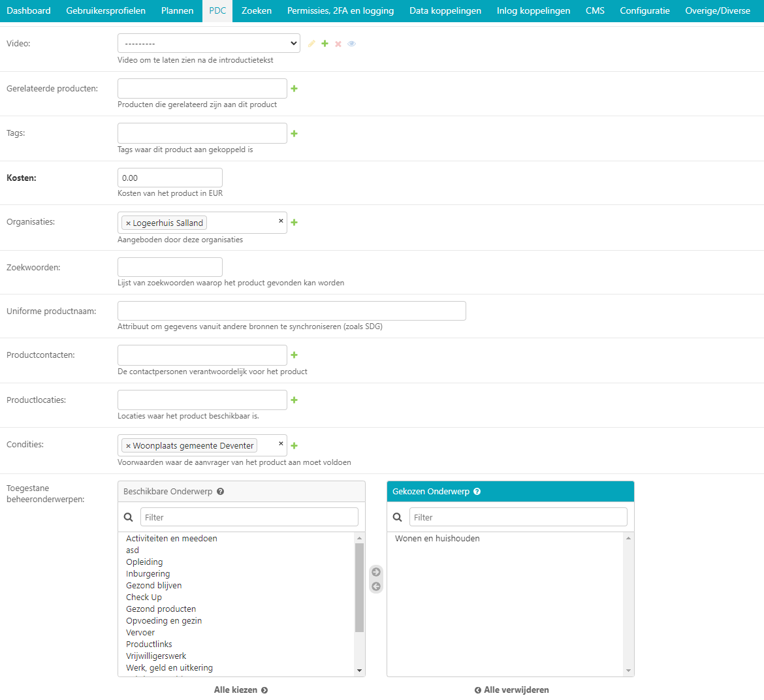Remove Woonplaats gemeente Deventer condition tag
Viewport: 764px width, 700px height.
coord(128,446)
